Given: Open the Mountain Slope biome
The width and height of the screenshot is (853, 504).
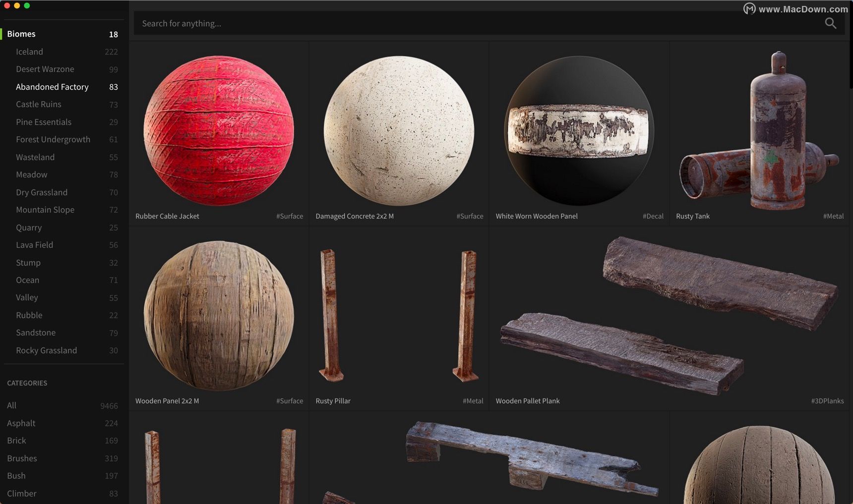Looking at the screenshot, I should pos(62,210).
